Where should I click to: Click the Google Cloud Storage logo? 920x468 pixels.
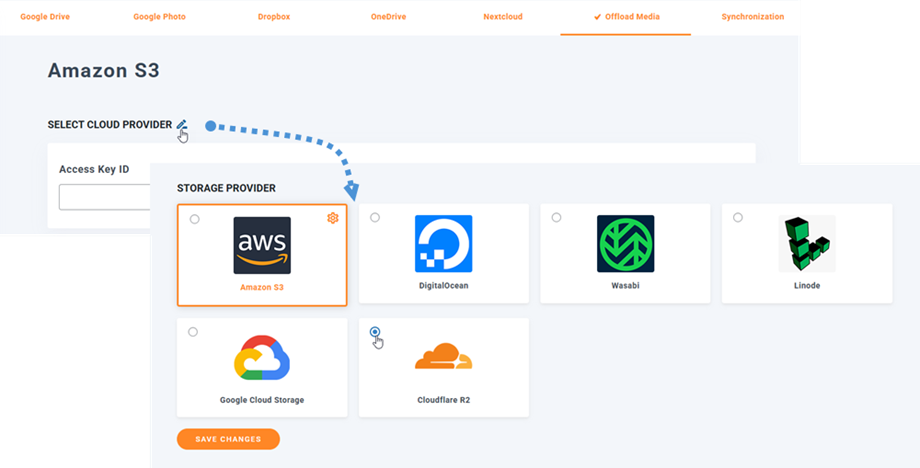coord(262,358)
